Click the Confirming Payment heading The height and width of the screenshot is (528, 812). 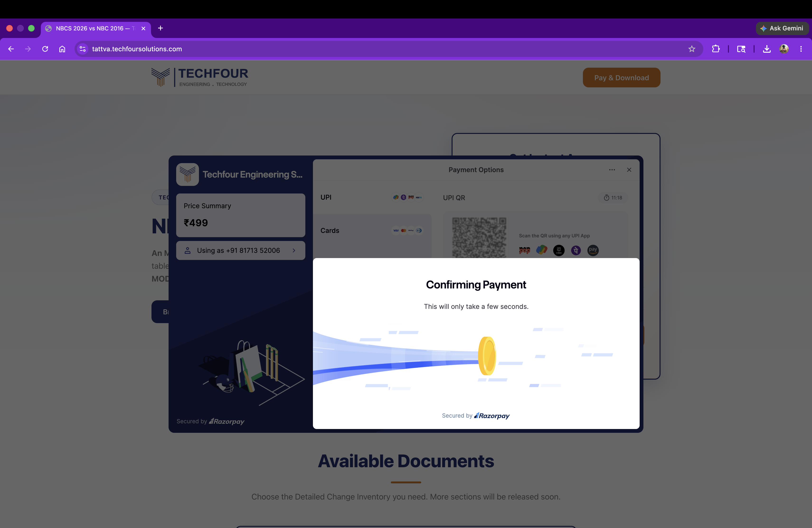(476, 284)
